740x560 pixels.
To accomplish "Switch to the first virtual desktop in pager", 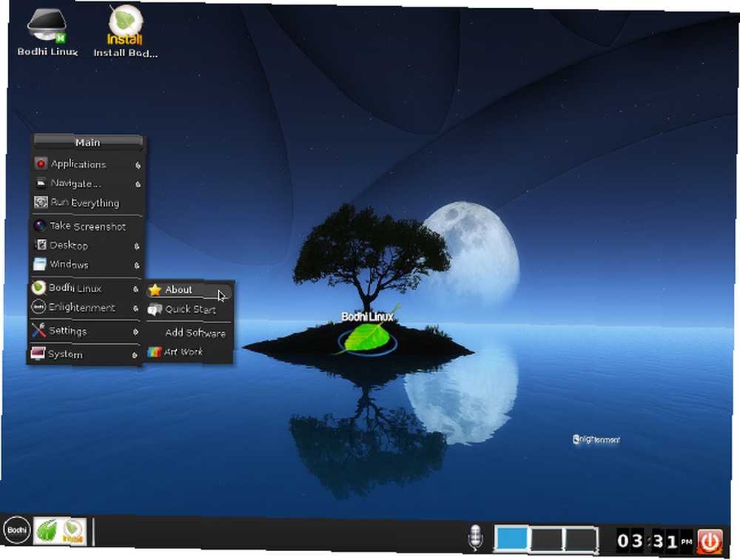I will (x=511, y=537).
